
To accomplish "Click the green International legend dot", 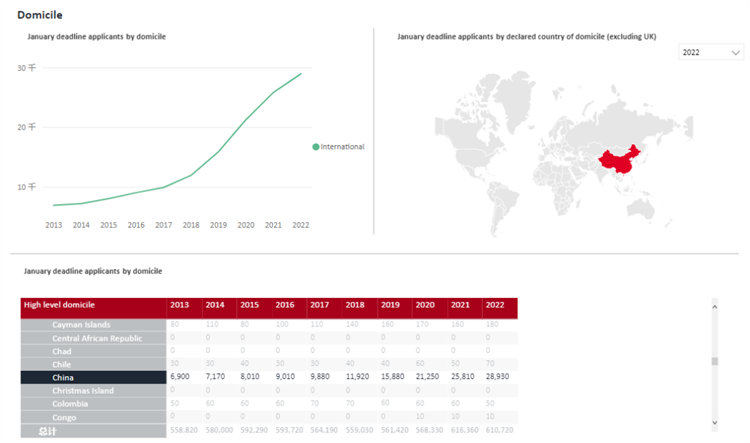I will (x=316, y=147).
